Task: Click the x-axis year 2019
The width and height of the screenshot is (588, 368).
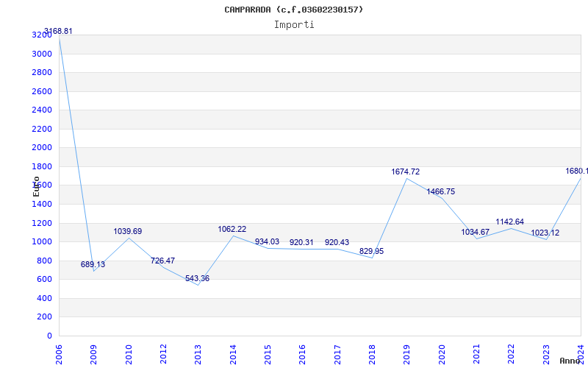Action: pos(407,355)
